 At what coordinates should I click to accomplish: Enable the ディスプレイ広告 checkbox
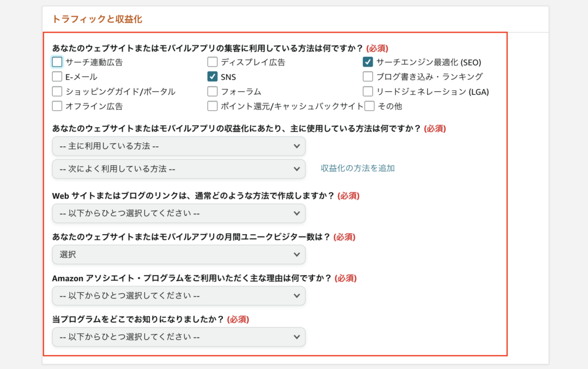coord(212,62)
